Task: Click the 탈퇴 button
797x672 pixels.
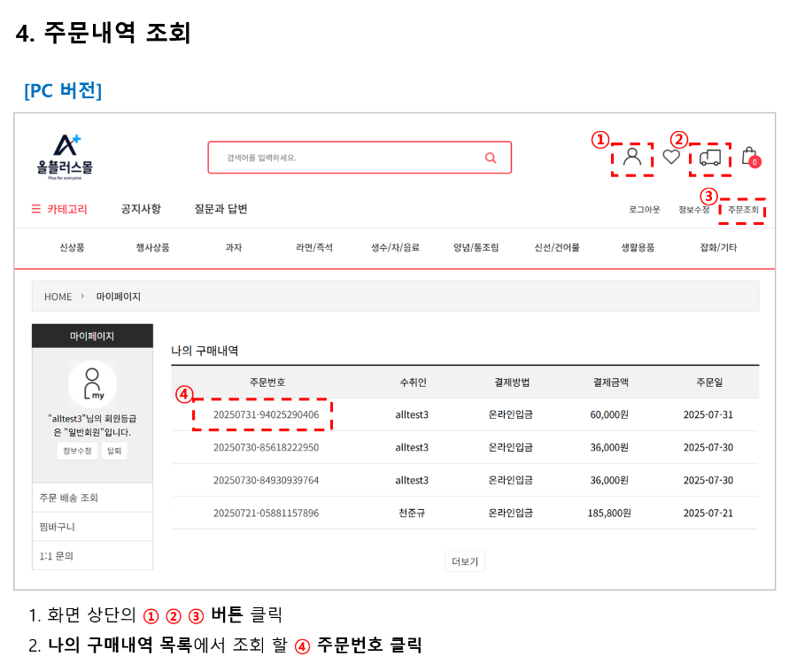Action: pyautogui.click(x=114, y=451)
